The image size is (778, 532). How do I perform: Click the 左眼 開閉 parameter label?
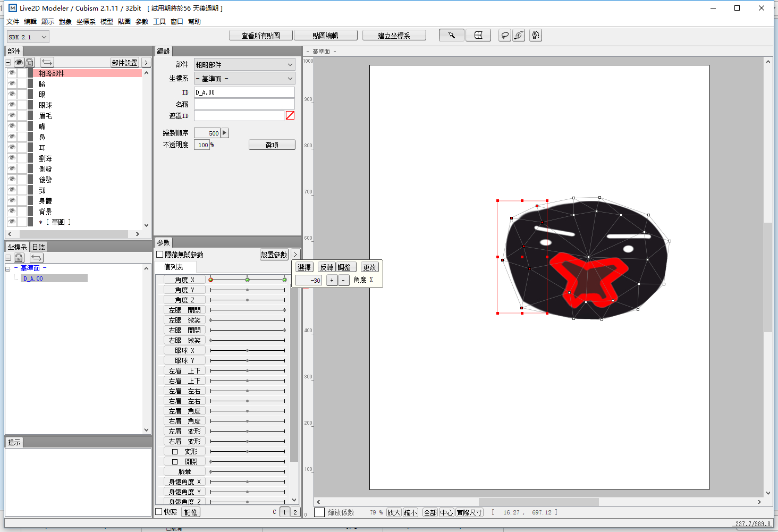coord(184,310)
